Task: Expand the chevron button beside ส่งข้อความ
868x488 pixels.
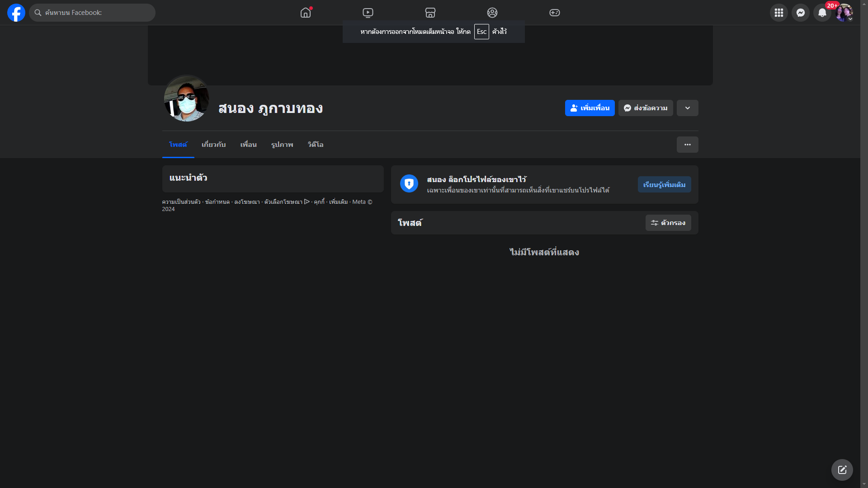Action: (x=687, y=108)
